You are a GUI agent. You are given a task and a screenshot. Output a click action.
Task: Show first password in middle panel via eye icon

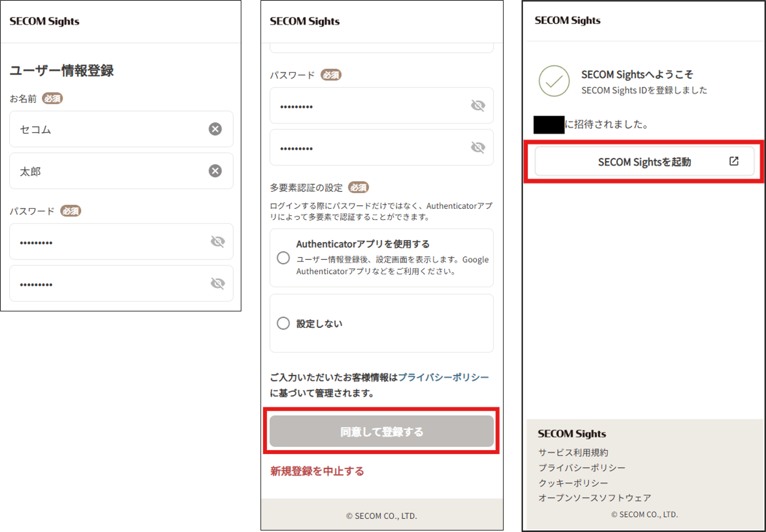click(478, 105)
